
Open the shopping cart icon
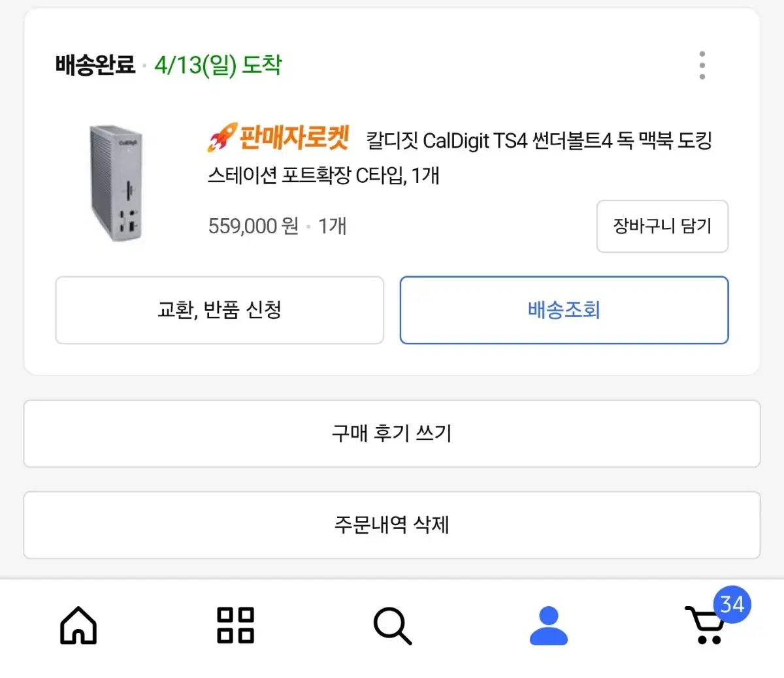[x=704, y=627]
